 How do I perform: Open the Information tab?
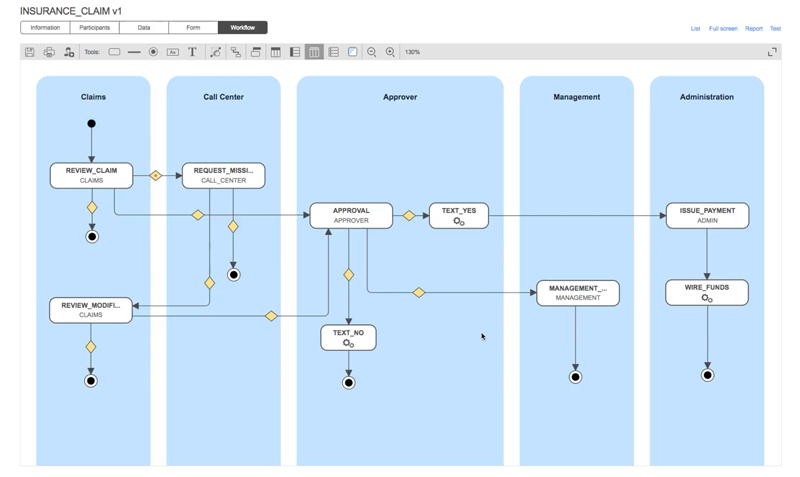point(45,28)
